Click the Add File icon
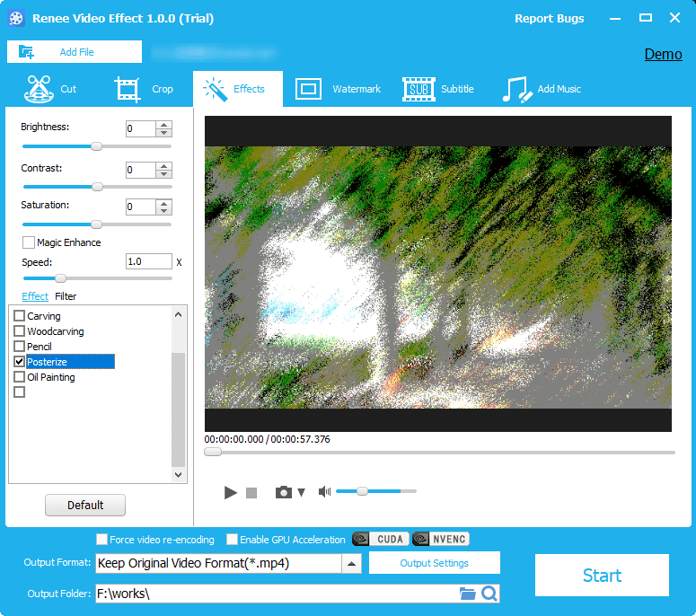This screenshot has height=616, width=696. click(26, 52)
